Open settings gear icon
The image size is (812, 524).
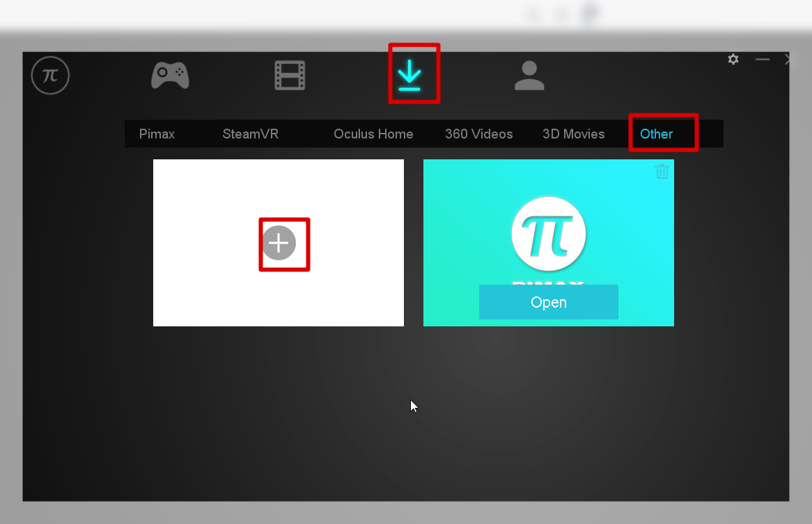click(733, 59)
